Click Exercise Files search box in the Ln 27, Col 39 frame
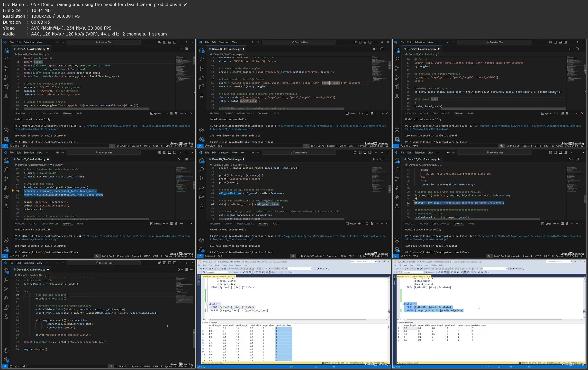The height and width of the screenshot is (370, 588). pyautogui.click(x=494, y=42)
